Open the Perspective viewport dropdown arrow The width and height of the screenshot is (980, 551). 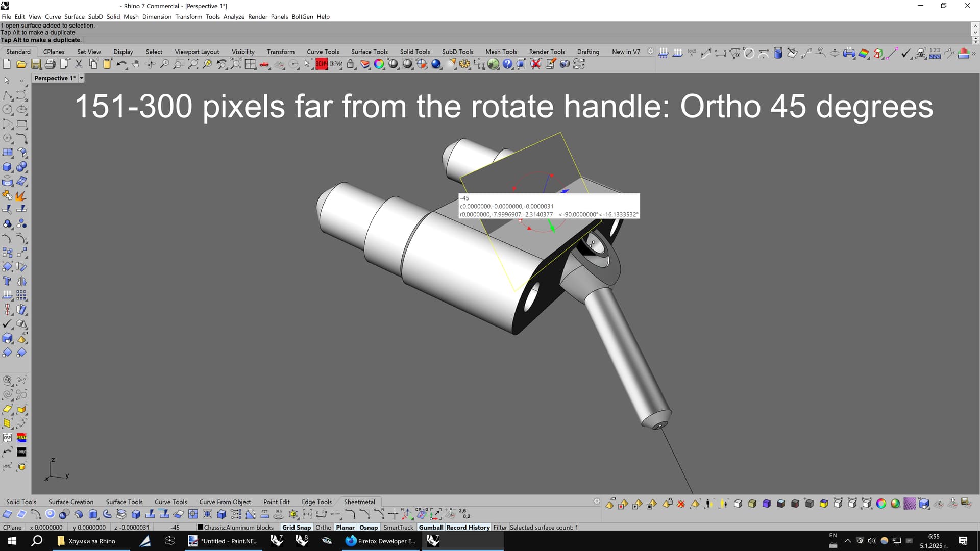coord(82,78)
